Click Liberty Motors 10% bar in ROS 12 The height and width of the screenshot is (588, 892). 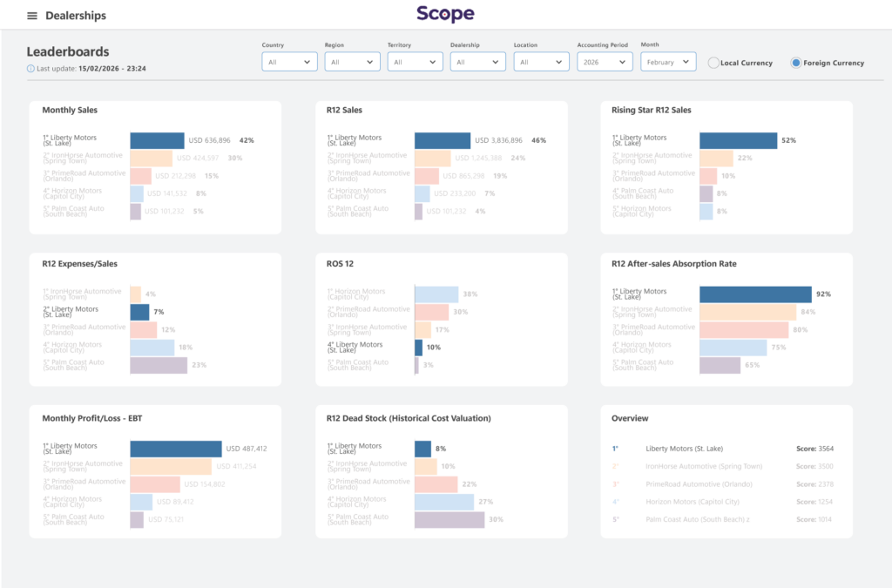click(419, 348)
